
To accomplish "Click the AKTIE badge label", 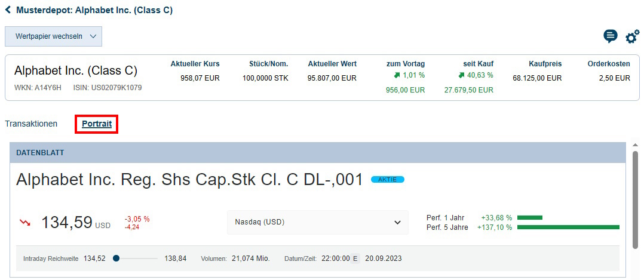I will coord(387,180).
